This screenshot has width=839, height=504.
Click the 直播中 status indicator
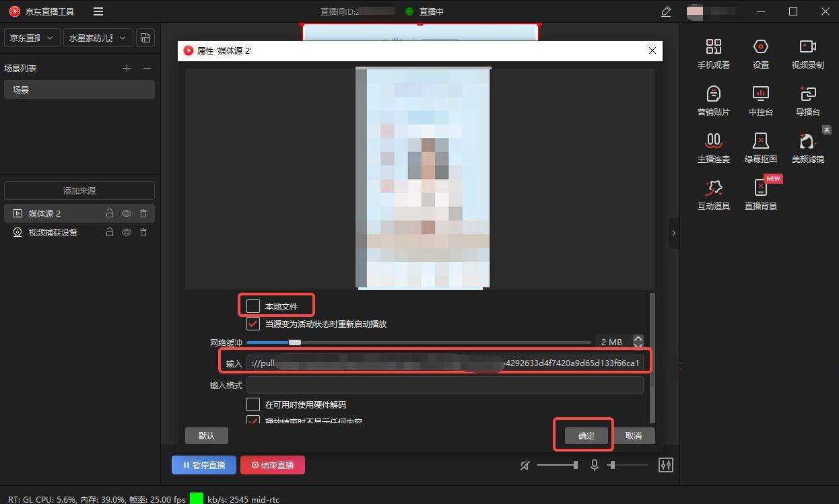pos(424,11)
